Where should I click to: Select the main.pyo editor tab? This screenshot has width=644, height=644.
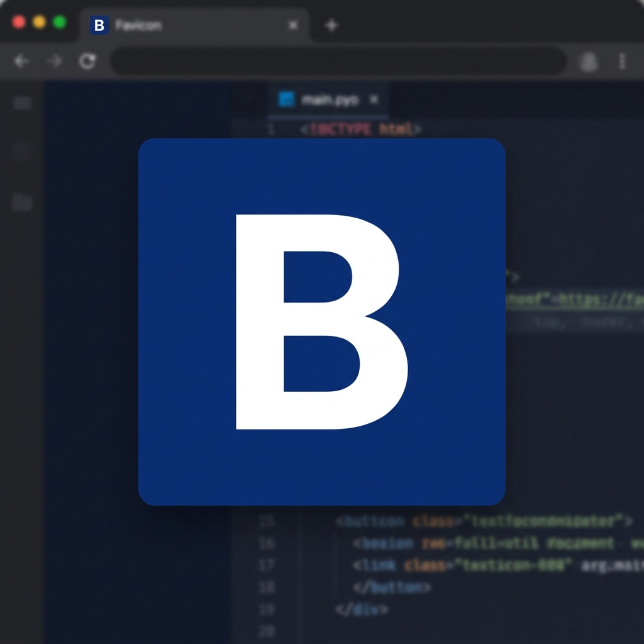pyautogui.click(x=329, y=99)
